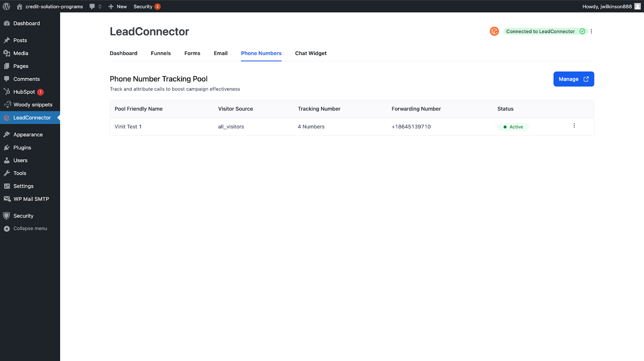Click the Tools wrench icon
The width and height of the screenshot is (644, 361).
[x=7, y=173]
